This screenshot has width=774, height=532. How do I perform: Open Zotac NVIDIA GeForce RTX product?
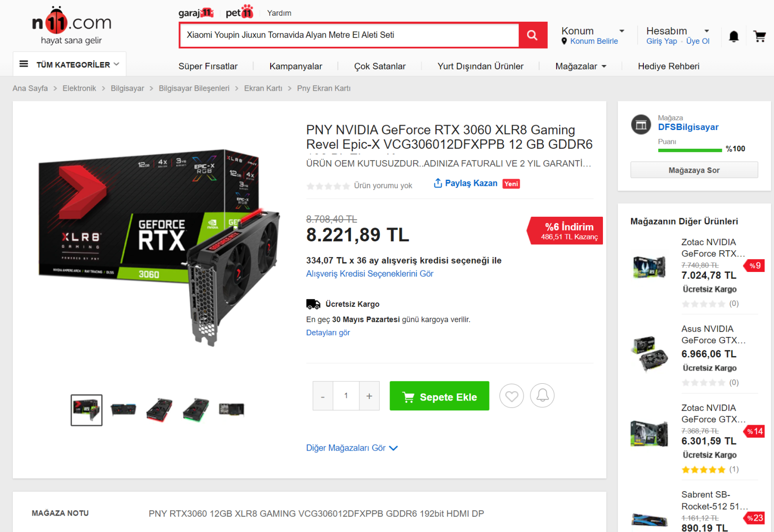[713, 248]
